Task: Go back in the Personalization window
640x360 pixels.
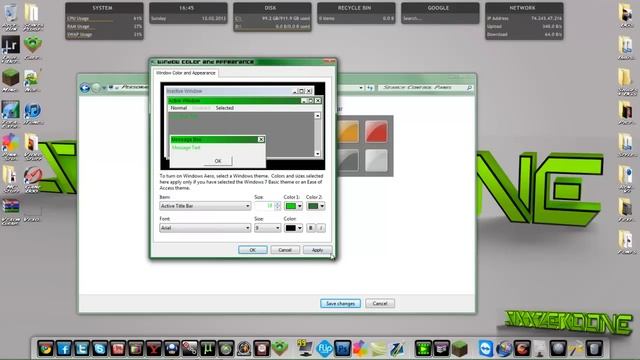Action: coord(85,88)
